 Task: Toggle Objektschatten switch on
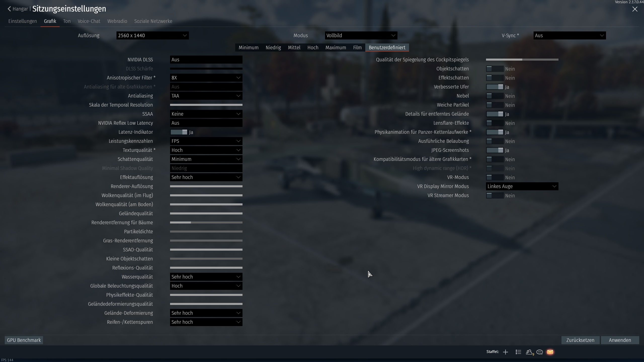[x=495, y=69]
